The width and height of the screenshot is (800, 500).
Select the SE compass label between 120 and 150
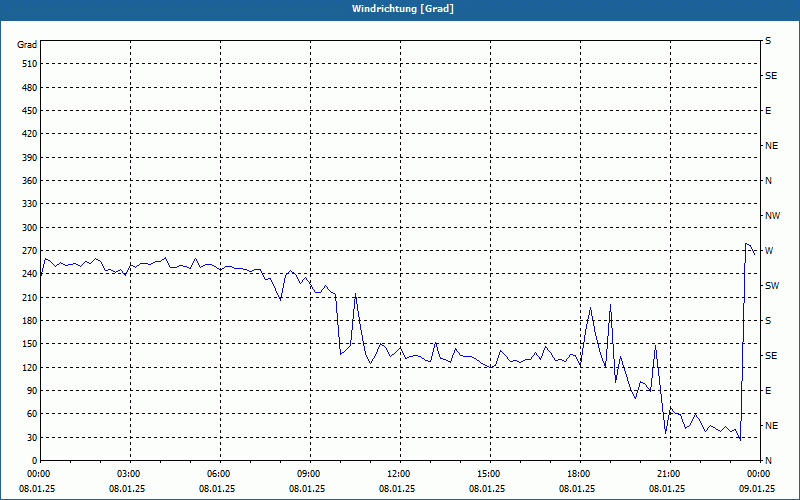click(x=771, y=356)
